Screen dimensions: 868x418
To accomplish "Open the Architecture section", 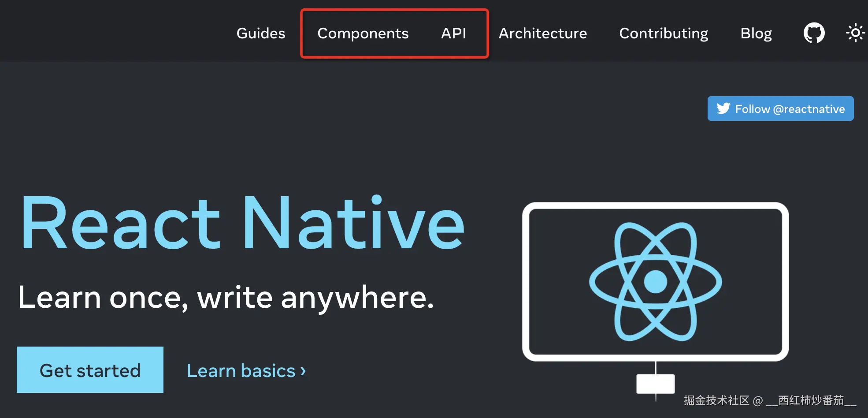I will pyautogui.click(x=543, y=34).
